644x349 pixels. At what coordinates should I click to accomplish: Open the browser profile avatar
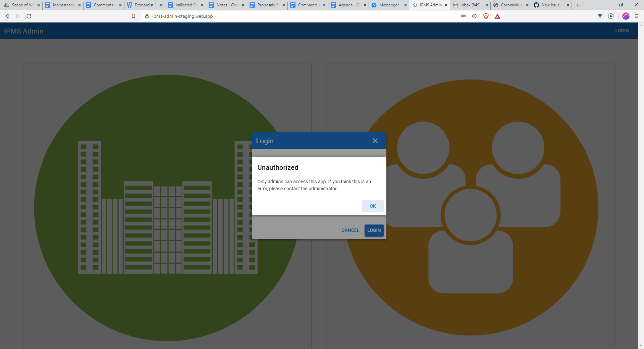pyautogui.click(x=626, y=16)
